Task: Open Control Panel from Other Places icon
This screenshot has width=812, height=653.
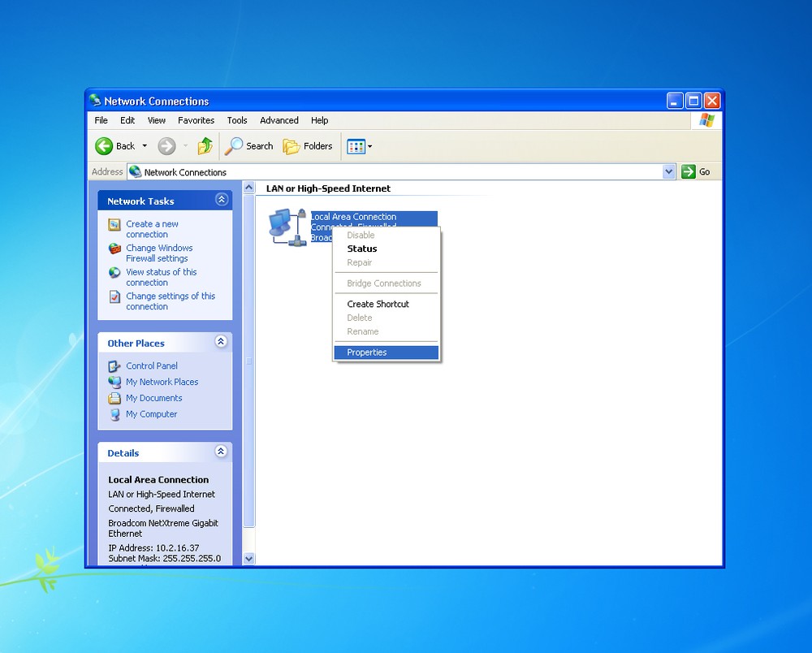Action: pos(114,365)
